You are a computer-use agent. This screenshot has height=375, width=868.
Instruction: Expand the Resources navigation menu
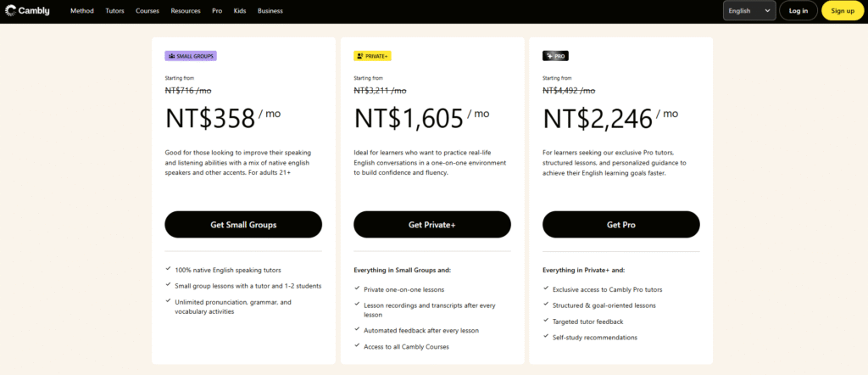tap(185, 11)
